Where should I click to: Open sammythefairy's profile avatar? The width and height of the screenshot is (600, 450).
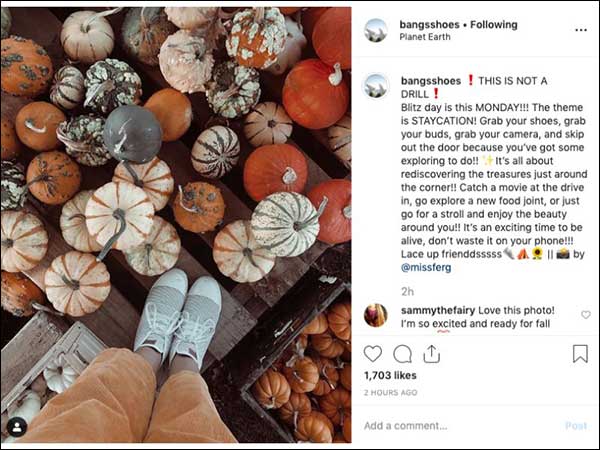[x=376, y=315]
